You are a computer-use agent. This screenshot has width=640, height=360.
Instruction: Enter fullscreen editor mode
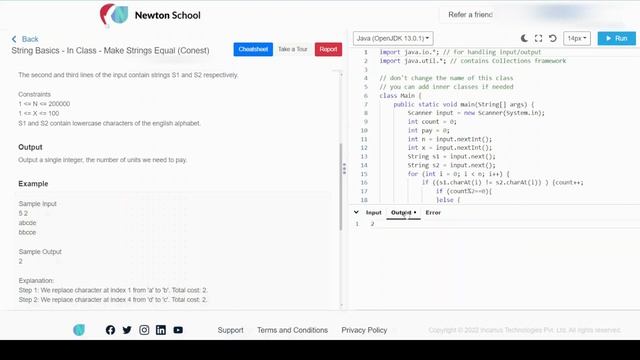pos(538,38)
